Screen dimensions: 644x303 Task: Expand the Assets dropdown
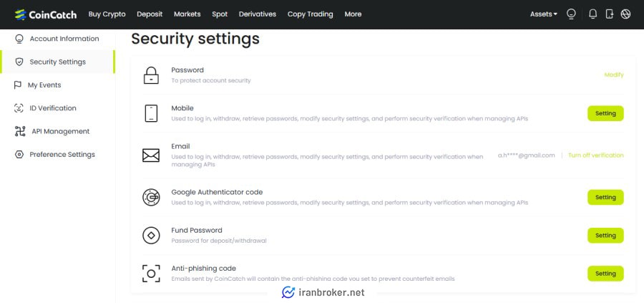(543, 14)
